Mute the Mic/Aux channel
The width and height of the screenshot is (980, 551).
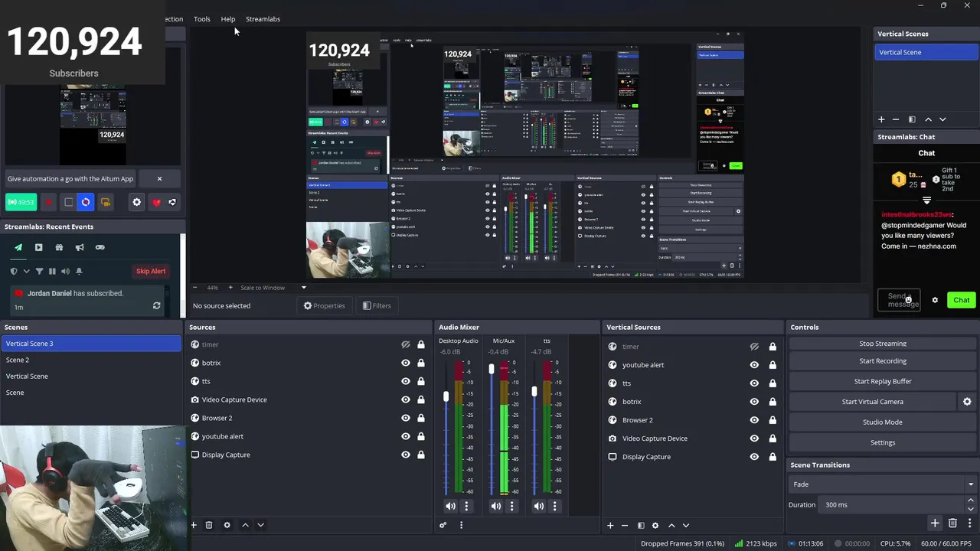pyautogui.click(x=496, y=506)
